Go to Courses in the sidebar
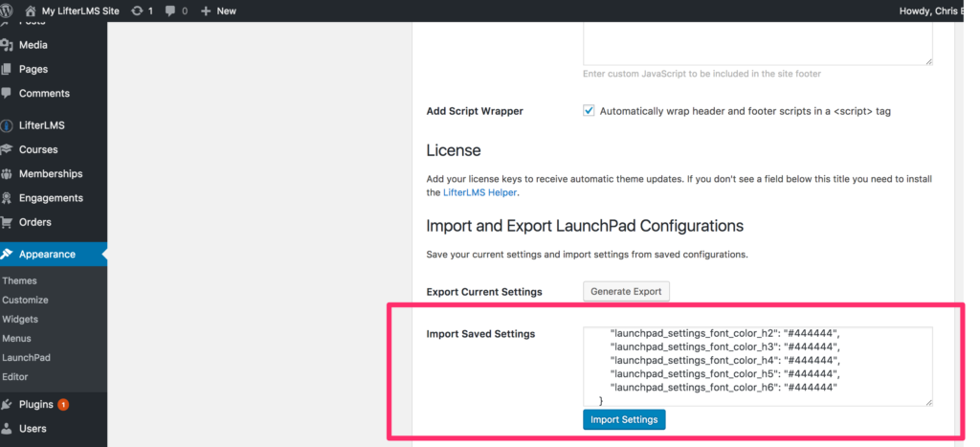 [38, 149]
